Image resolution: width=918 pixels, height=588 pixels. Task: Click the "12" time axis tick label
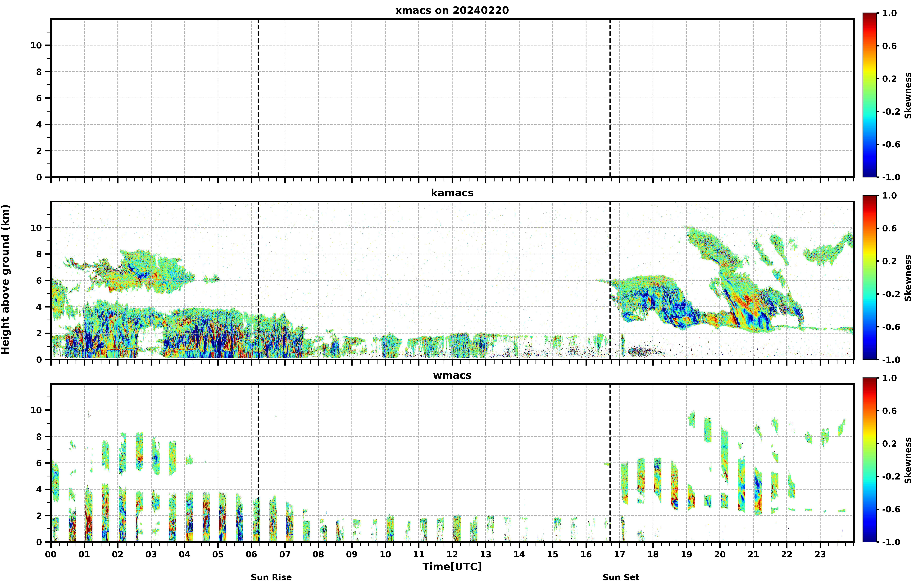coord(452,554)
